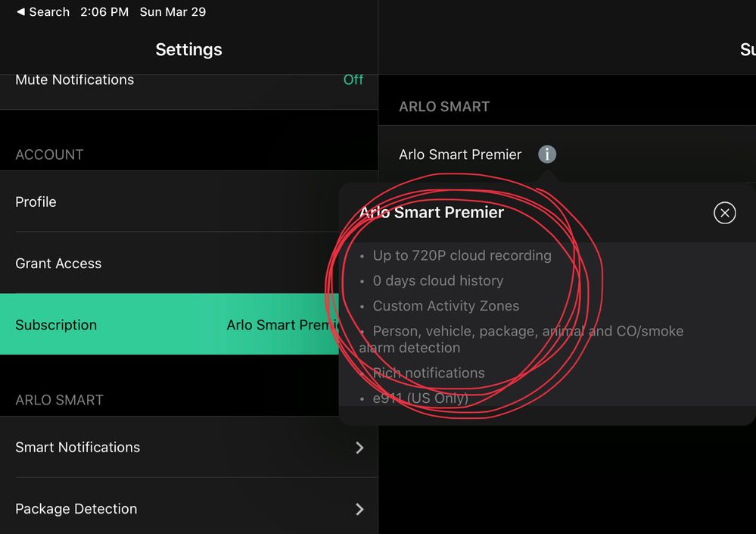Viewport: 756px width, 534px height.
Task: Open the Profile settings row
Action: click(x=189, y=201)
